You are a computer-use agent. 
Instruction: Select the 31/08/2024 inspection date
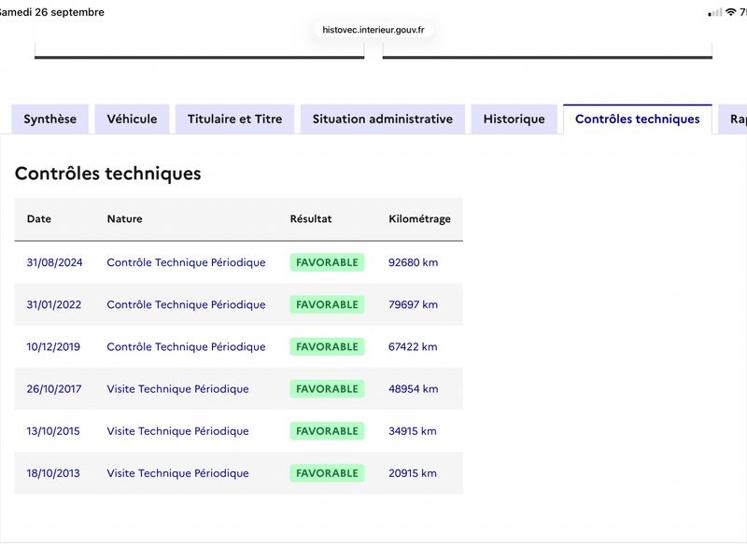tap(54, 262)
